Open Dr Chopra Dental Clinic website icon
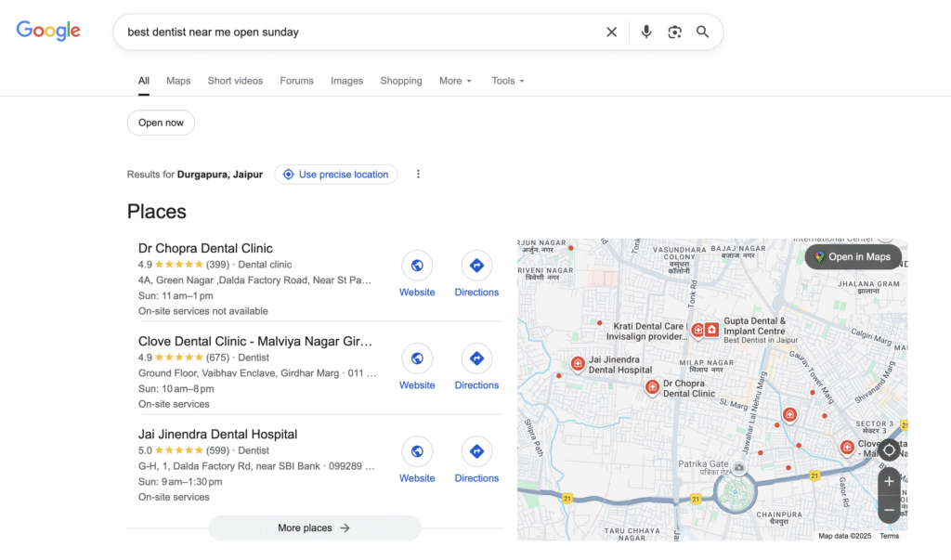Screen dimensions: 951x560 [x=417, y=267]
